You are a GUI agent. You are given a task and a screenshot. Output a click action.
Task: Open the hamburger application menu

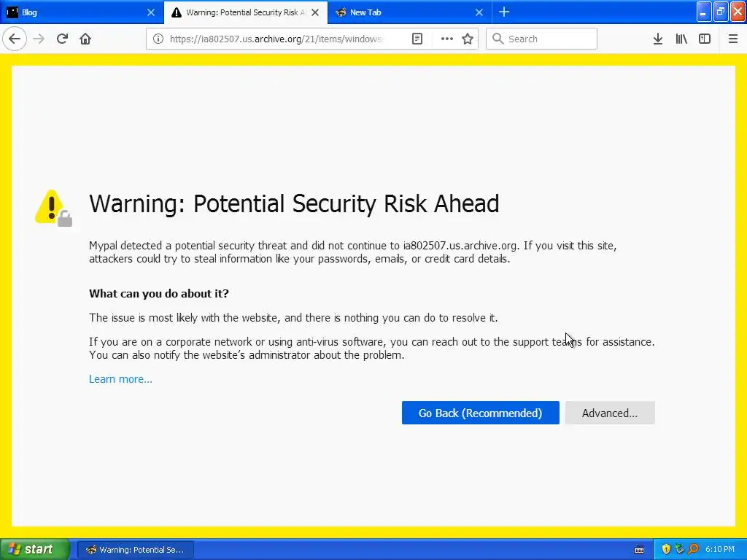click(x=732, y=39)
